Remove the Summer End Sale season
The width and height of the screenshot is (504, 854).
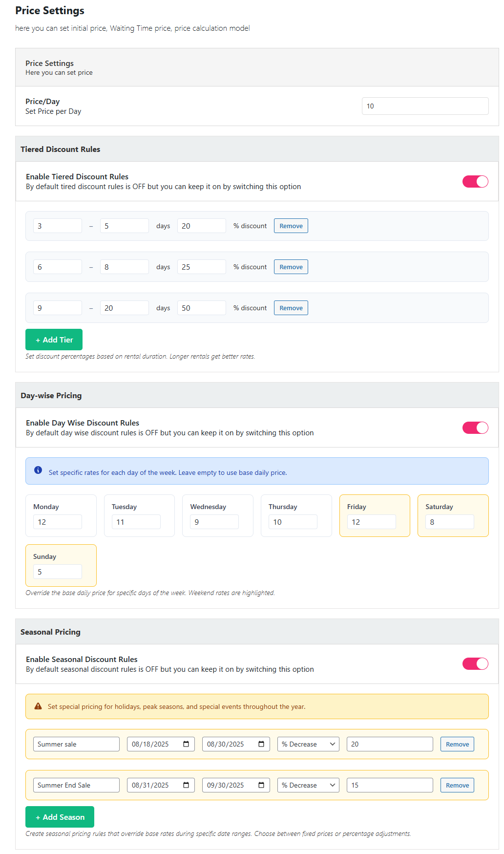(x=457, y=785)
